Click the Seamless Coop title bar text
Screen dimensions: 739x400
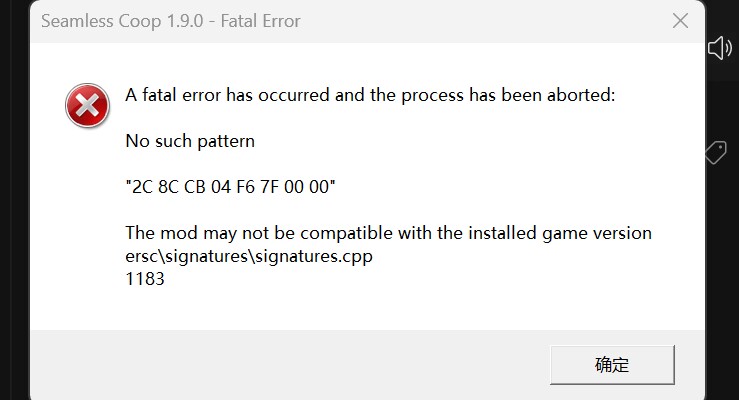pyautogui.click(x=171, y=21)
